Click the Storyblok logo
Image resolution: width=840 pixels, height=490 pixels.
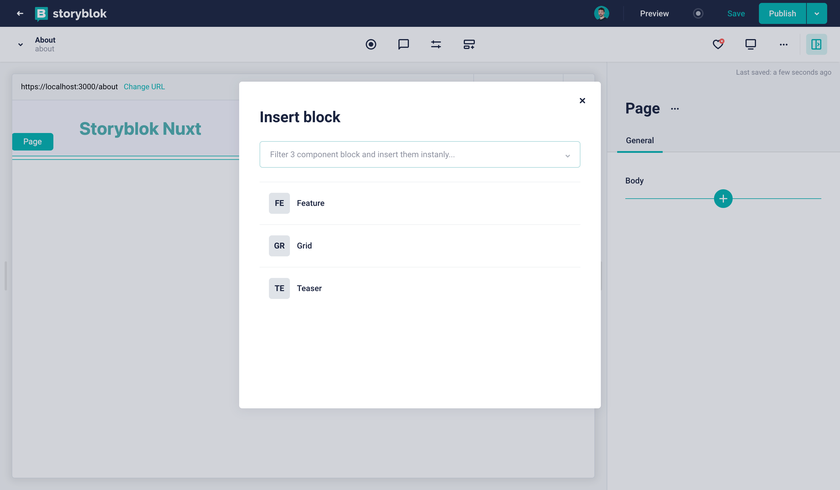click(x=71, y=13)
